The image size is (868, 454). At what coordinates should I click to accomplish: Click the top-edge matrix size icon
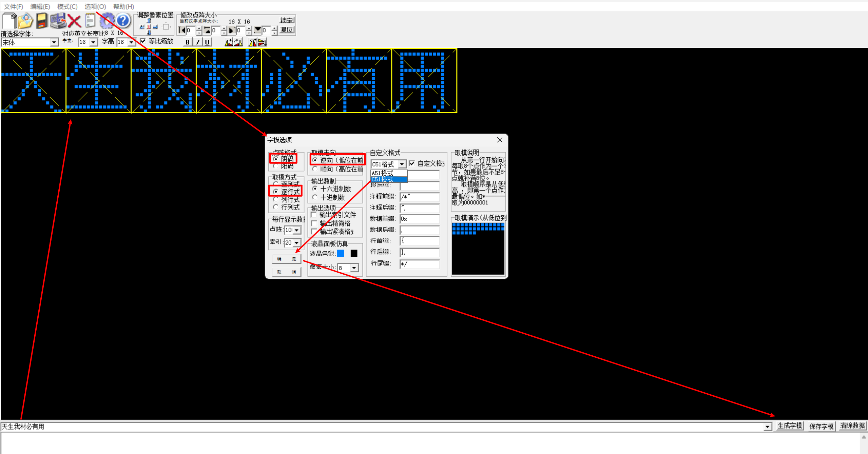(207, 31)
